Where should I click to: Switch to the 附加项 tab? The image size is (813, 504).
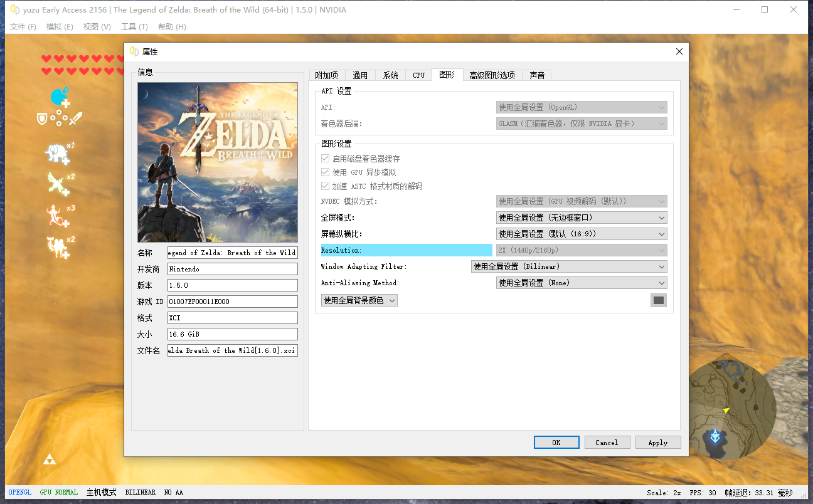(x=326, y=75)
